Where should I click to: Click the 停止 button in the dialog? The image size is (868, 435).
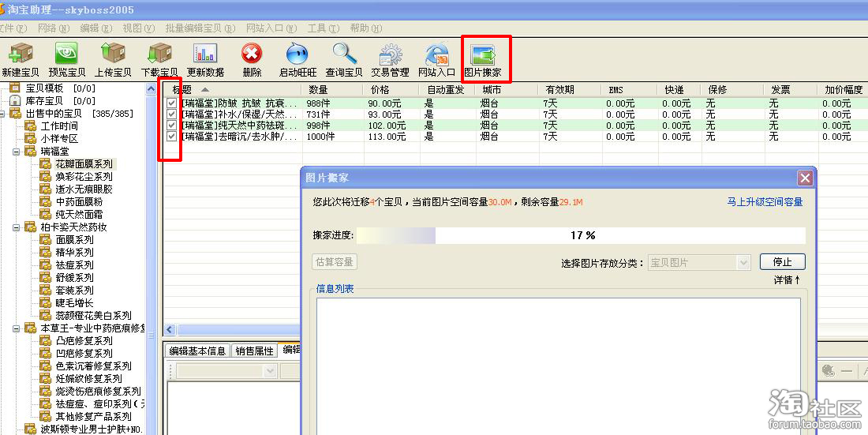782,262
